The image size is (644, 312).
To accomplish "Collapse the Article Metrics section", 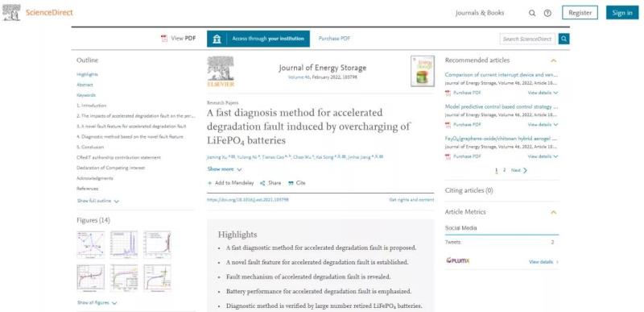I will pyautogui.click(x=553, y=213).
